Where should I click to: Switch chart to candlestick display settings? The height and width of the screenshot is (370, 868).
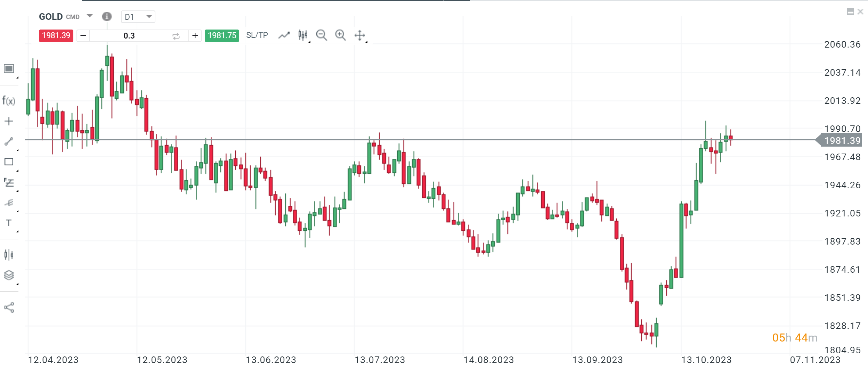coord(302,35)
